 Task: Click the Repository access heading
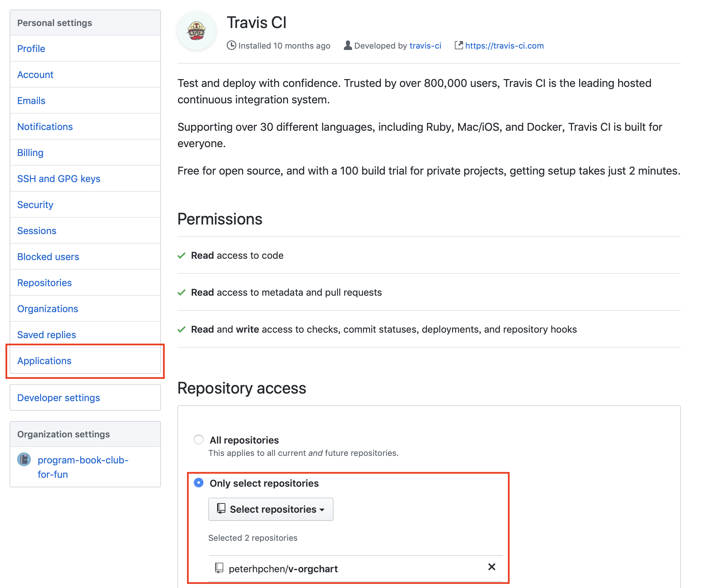pos(242,388)
